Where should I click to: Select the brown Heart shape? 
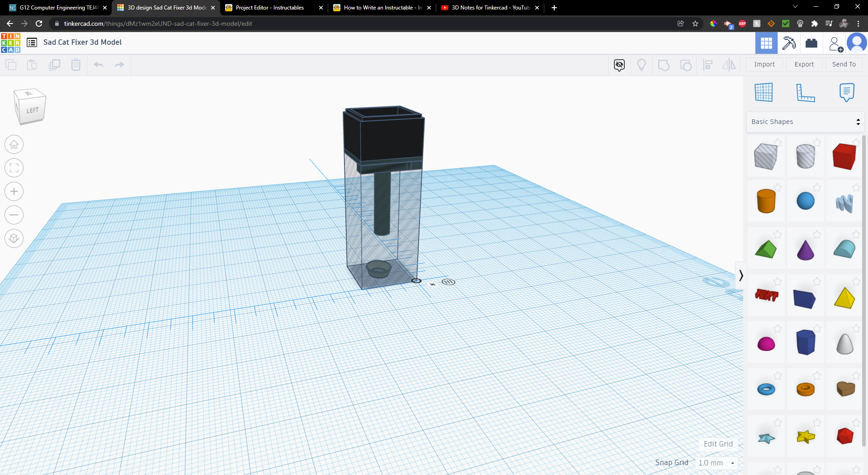(x=845, y=389)
